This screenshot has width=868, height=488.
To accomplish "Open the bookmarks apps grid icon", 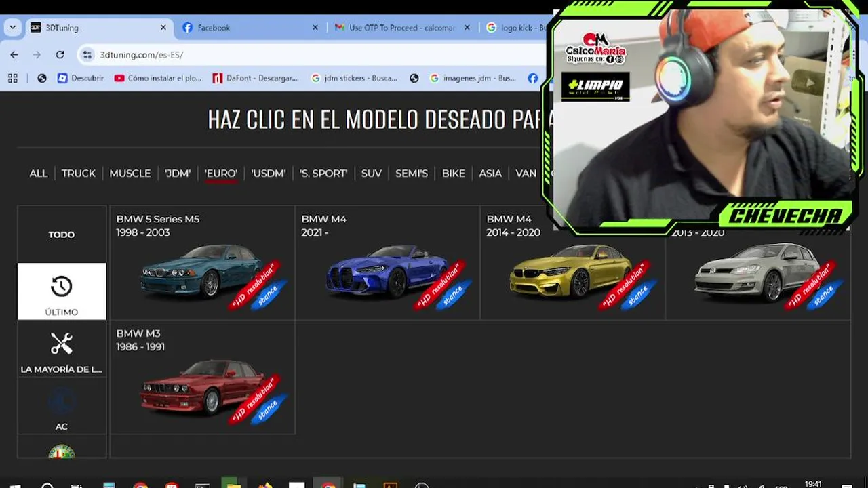I will (x=12, y=78).
